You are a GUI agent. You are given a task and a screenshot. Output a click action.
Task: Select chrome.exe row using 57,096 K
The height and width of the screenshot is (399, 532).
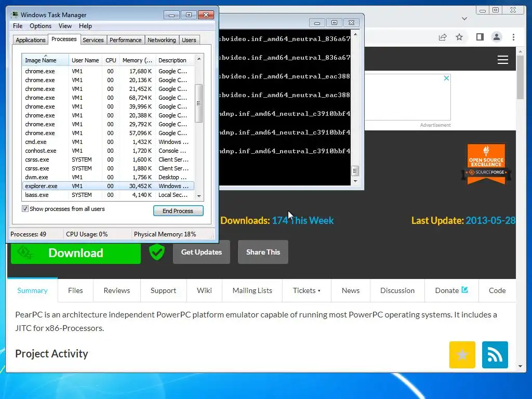point(108,133)
